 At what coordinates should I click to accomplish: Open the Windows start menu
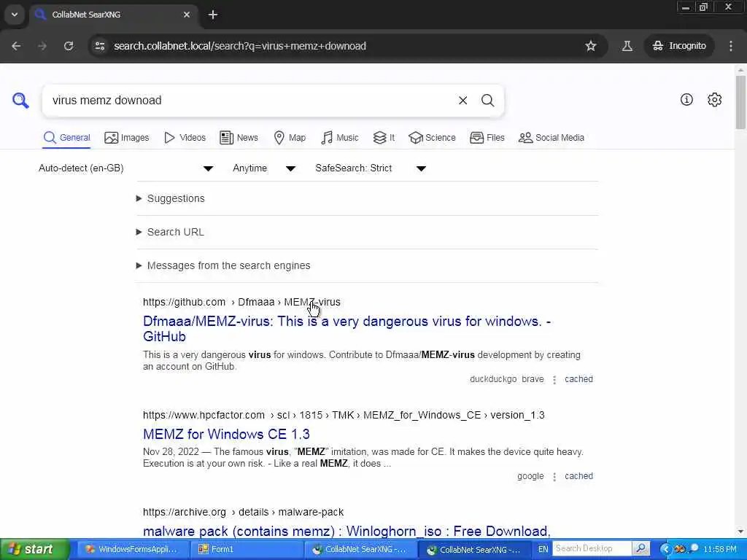pyautogui.click(x=34, y=549)
